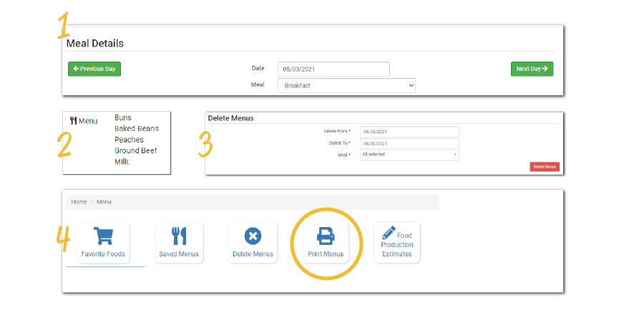Select Ground Beef menu item

click(x=135, y=151)
